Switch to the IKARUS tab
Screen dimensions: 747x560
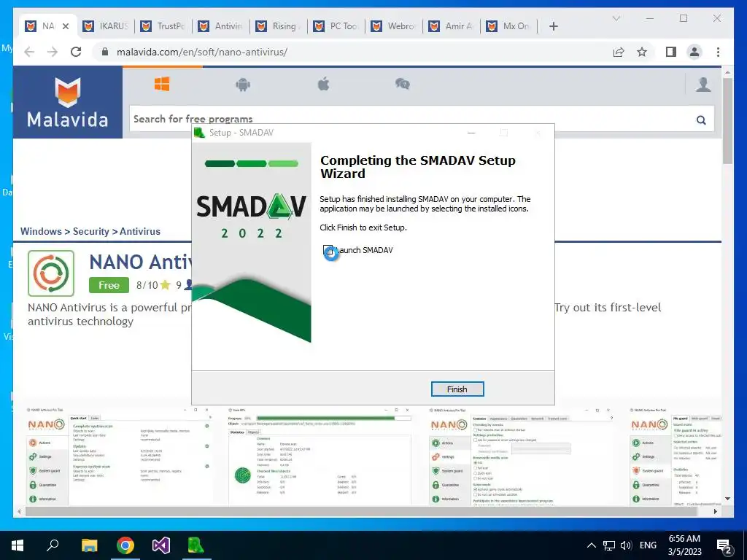point(106,26)
